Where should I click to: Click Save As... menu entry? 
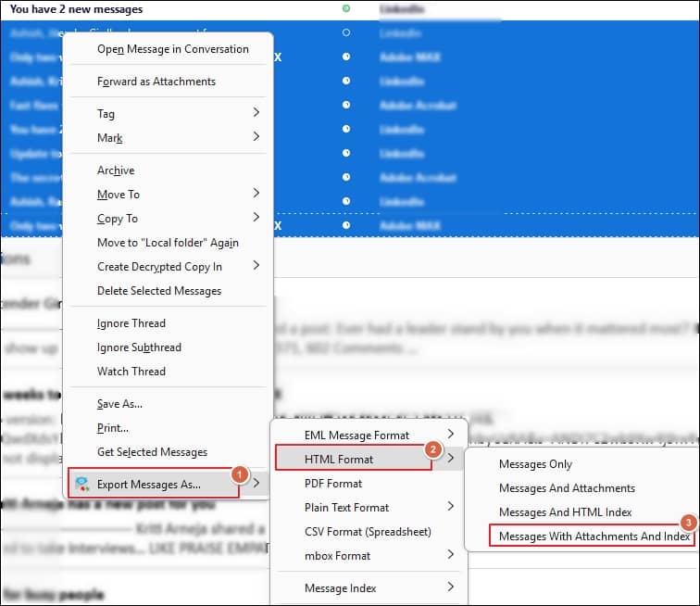pos(119,404)
